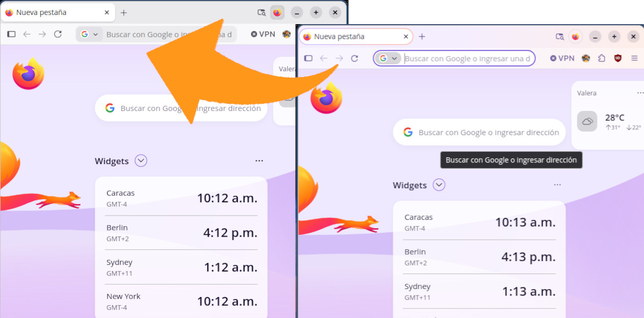This screenshot has height=318, width=644.
Task: Open search engine selector in left window
Action: pyautogui.click(x=89, y=34)
